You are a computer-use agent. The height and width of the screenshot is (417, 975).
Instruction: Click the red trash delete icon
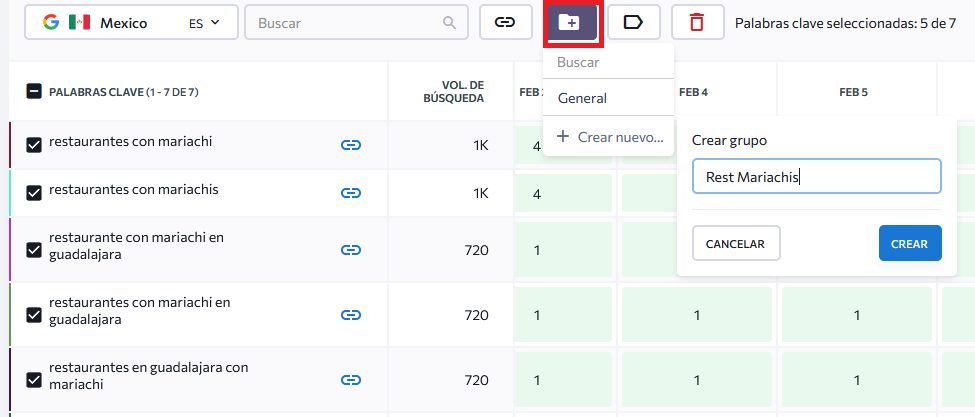click(x=696, y=22)
